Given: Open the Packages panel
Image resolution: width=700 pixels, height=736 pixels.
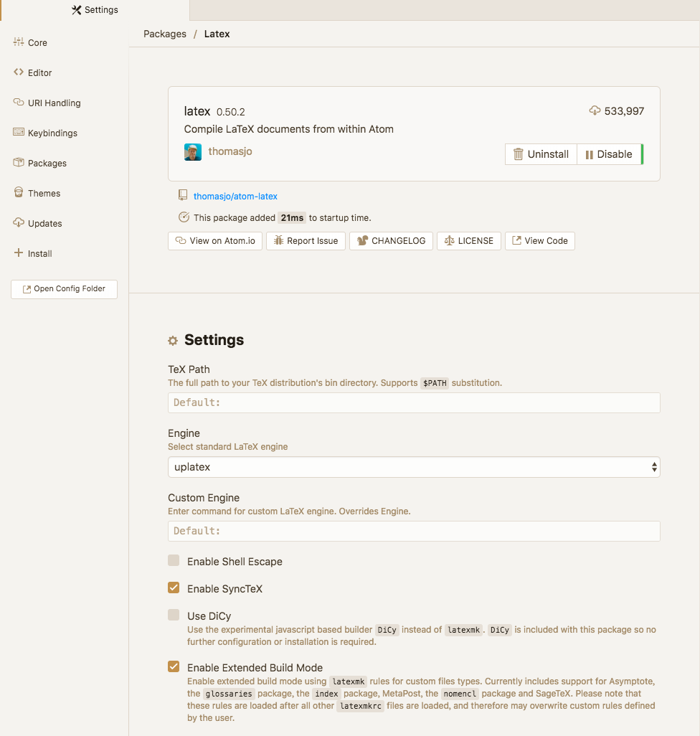Looking at the screenshot, I should [47, 163].
